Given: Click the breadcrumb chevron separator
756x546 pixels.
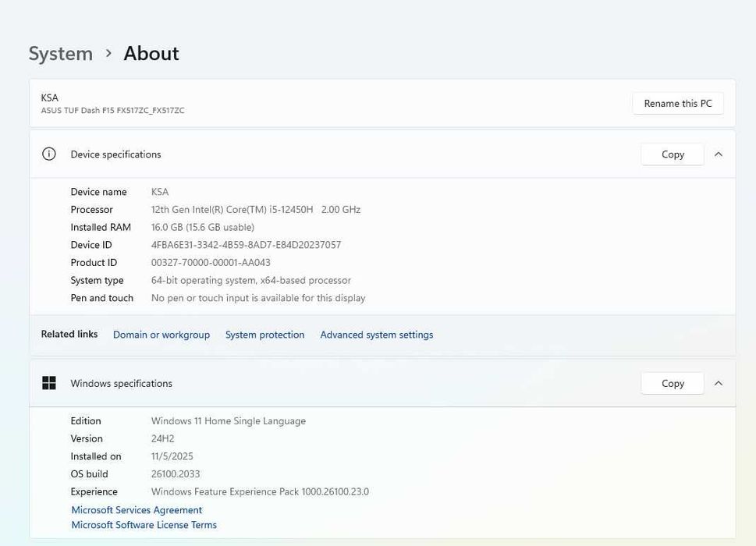Looking at the screenshot, I should [108, 53].
